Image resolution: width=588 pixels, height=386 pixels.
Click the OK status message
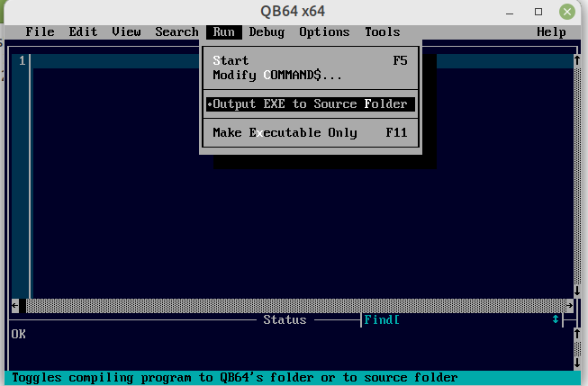(18, 335)
